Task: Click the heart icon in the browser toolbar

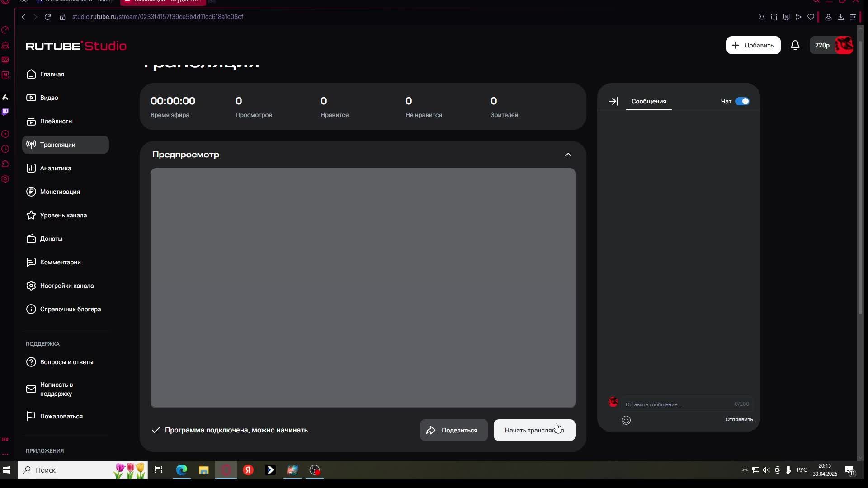Action: [x=811, y=17]
